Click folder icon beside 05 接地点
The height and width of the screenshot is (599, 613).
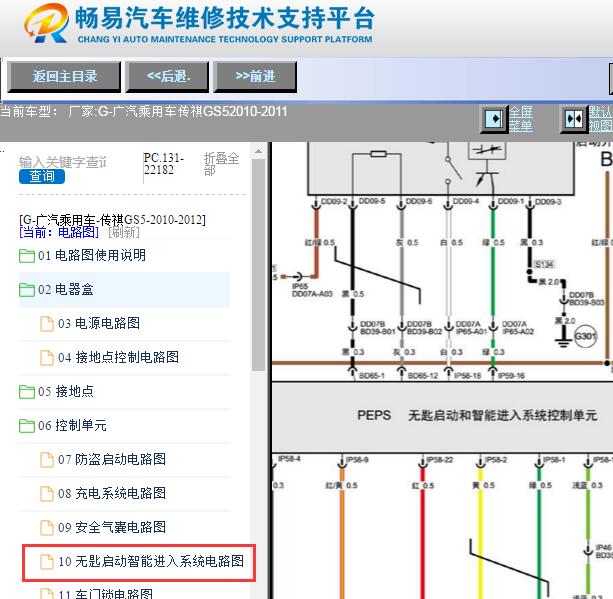pos(27,392)
